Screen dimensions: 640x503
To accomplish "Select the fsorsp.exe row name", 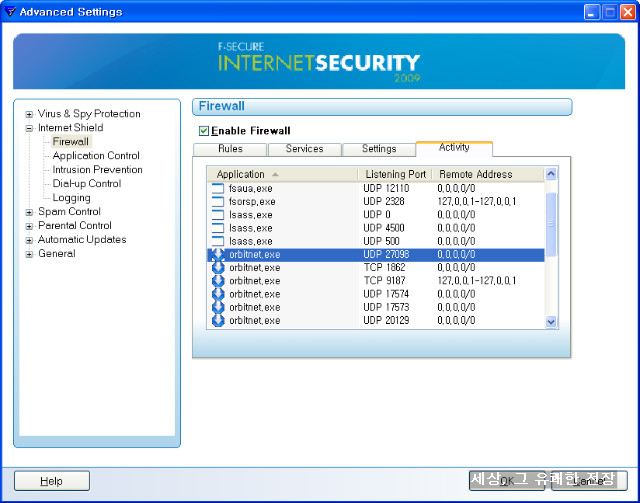I will (252, 202).
